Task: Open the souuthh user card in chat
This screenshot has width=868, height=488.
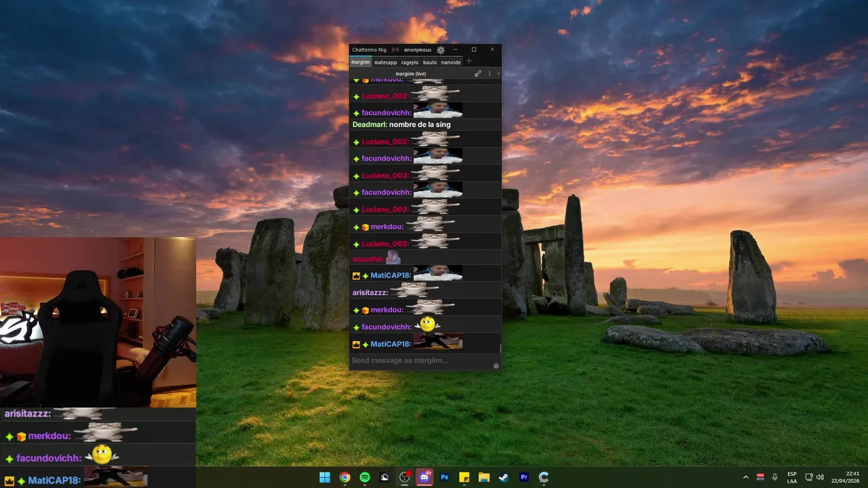Action: [368, 260]
